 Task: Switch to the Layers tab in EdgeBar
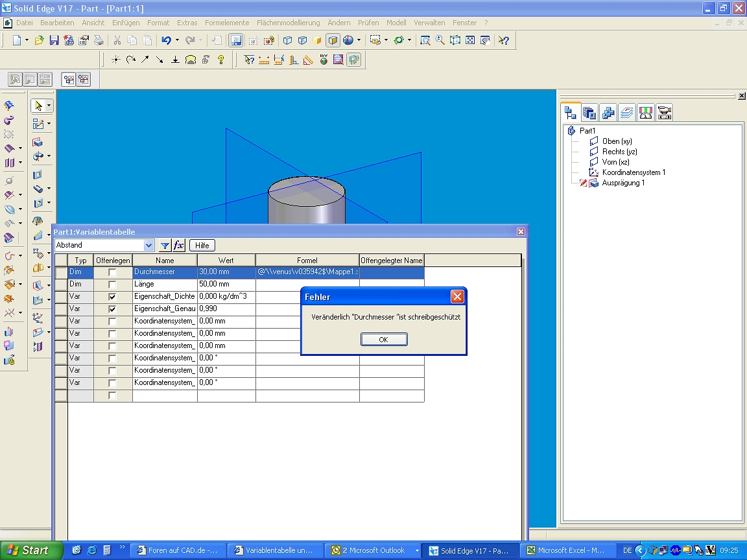coord(627,112)
